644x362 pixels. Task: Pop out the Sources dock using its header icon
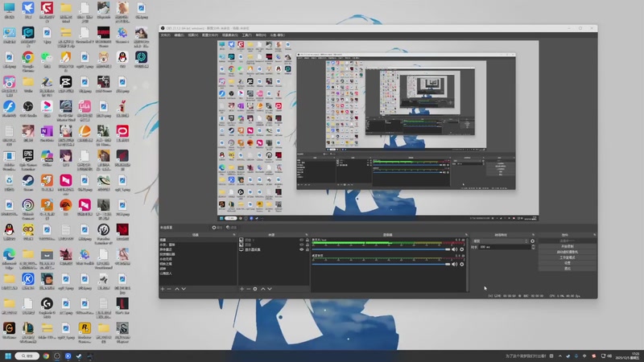pyautogui.click(x=307, y=235)
